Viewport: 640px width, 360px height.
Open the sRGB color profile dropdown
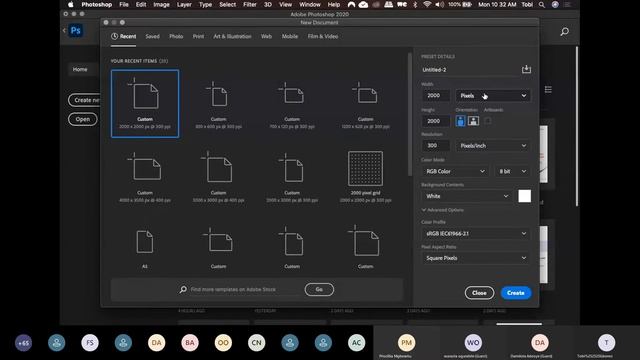tap(476, 233)
